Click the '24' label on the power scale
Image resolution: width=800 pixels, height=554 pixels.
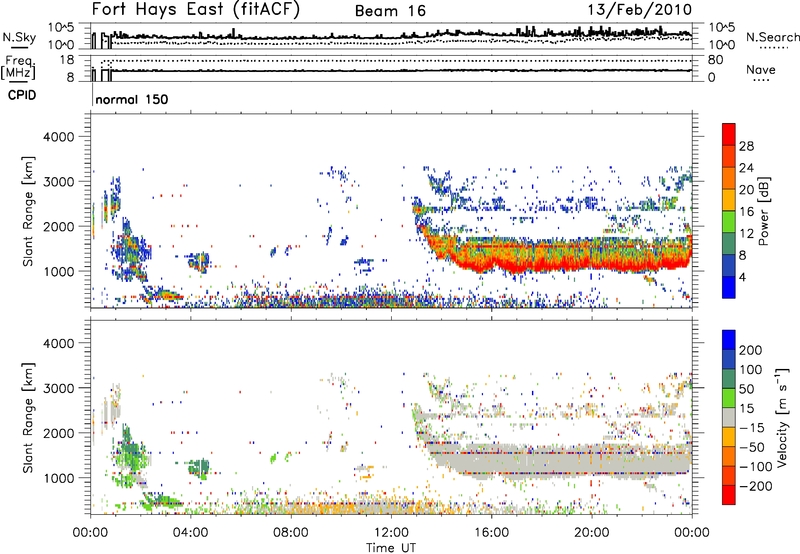pyautogui.click(x=746, y=168)
